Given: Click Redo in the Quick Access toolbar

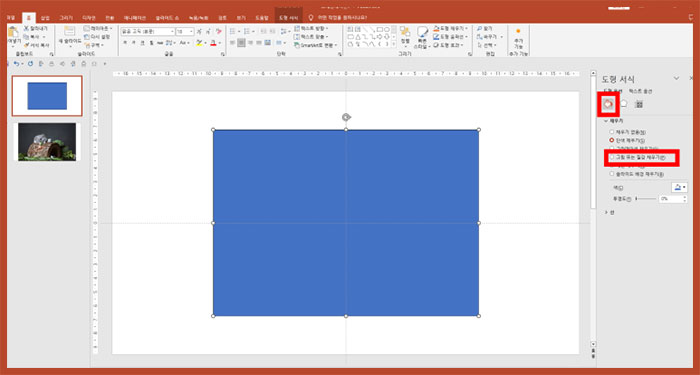Looking at the screenshot, I should tap(30, 64).
